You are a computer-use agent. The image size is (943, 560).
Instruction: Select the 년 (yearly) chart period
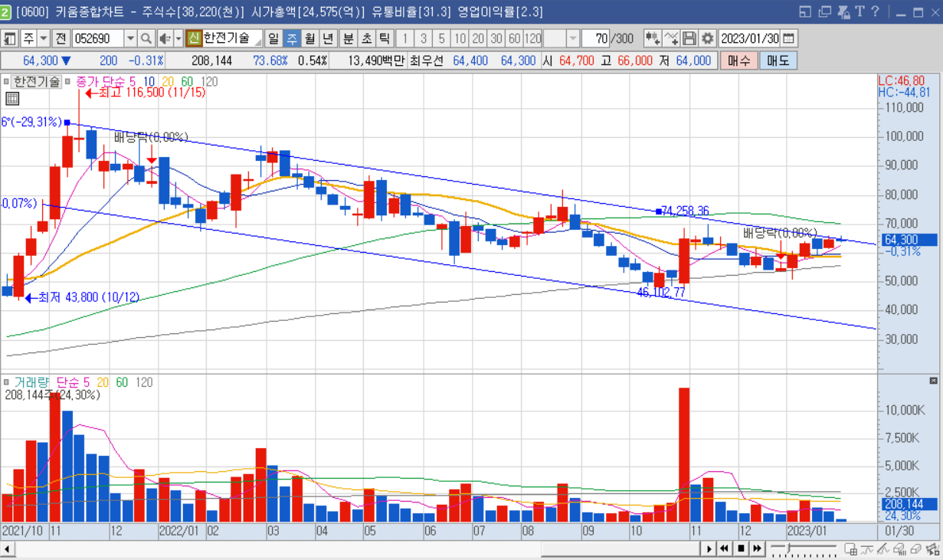(328, 38)
